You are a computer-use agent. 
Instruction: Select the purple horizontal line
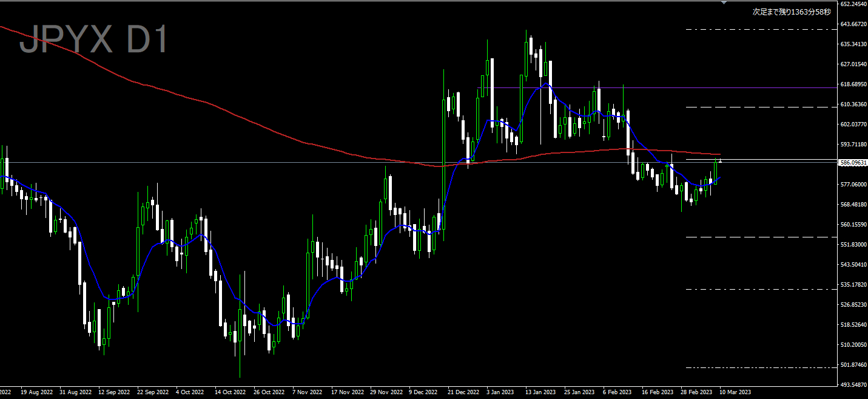tap(607, 88)
